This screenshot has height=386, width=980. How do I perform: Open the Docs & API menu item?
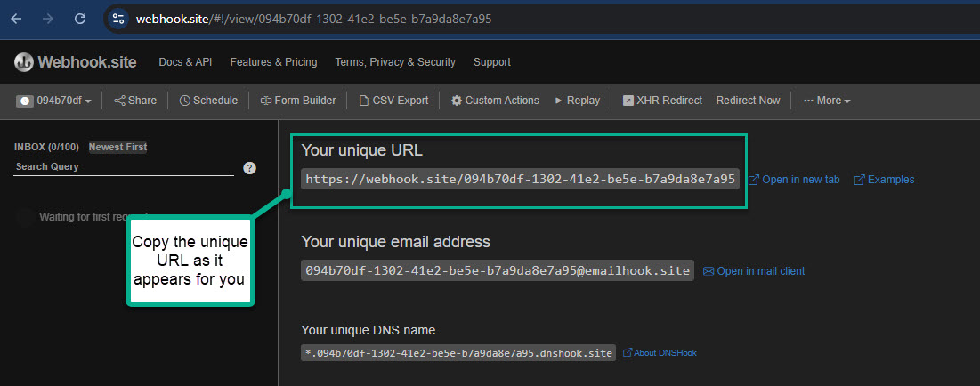[186, 62]
